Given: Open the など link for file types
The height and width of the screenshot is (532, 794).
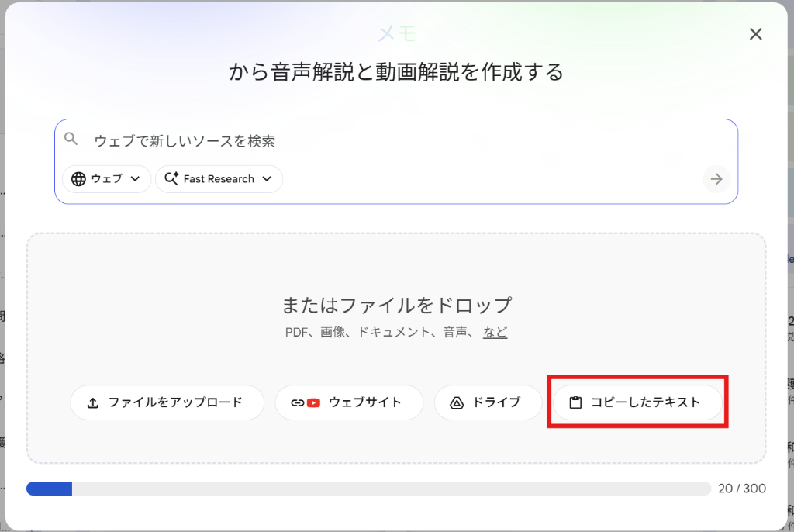Looking at the screenshot, I should [495, 333].
